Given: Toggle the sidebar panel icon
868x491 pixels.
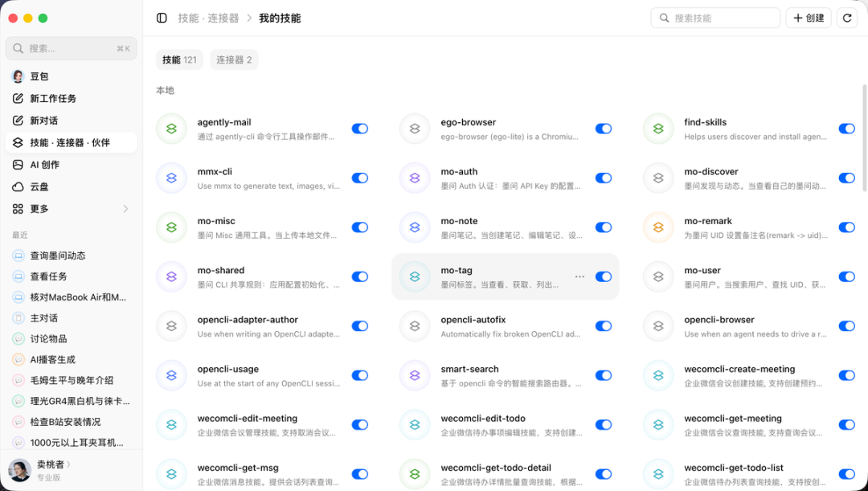Looking at the screenshot, I should coord(162,18).
